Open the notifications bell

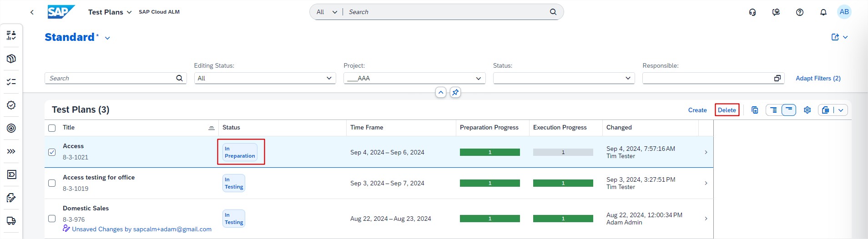823,12
